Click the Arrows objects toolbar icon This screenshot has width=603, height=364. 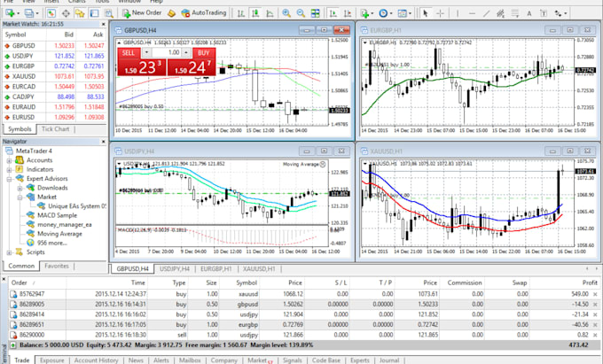558,13
